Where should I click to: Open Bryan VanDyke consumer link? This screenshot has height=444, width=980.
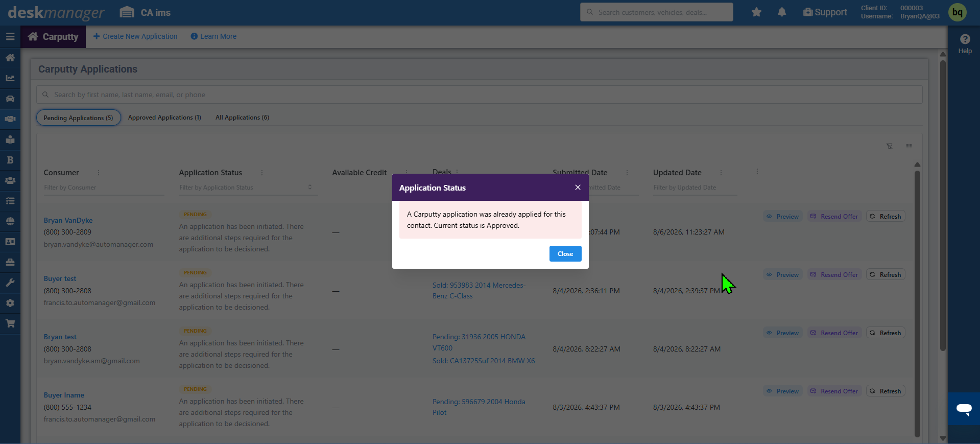coord(68,220)
